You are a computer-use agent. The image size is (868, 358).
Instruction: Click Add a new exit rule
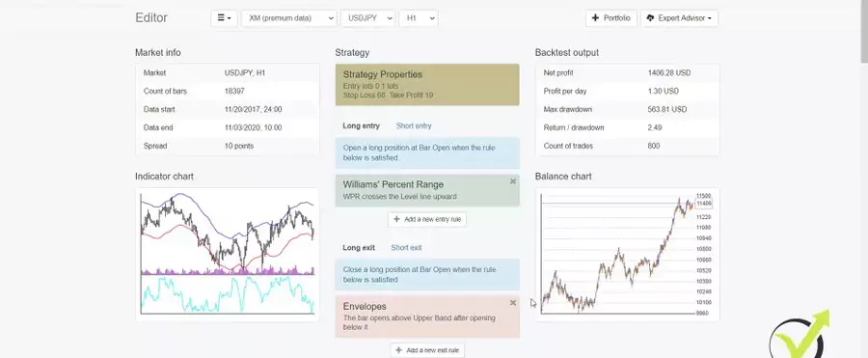[x=427, y=350]
